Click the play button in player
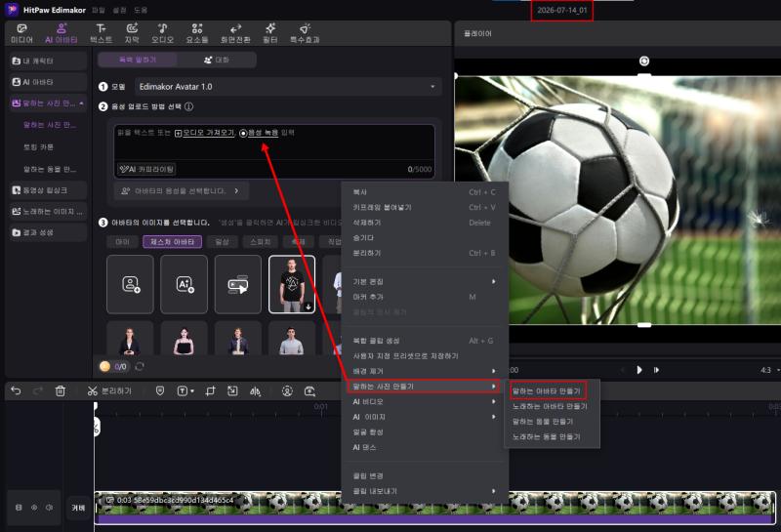This screenshot has height=532, width=781. [x=639, y=370]
